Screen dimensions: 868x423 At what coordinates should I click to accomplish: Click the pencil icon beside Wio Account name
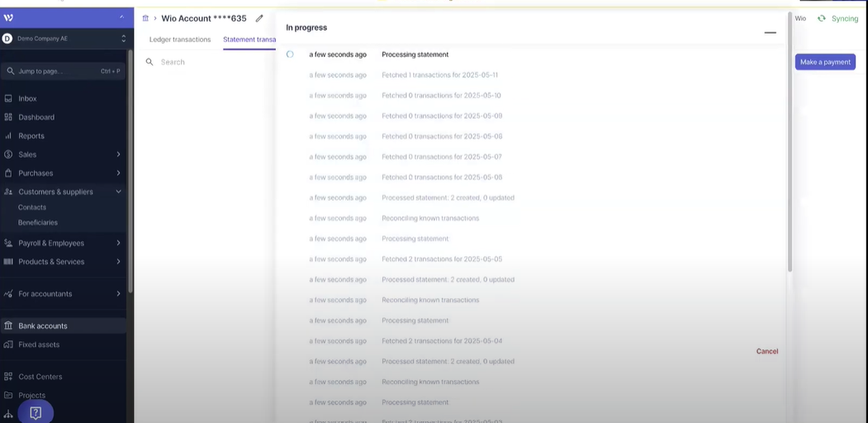point(259,18)
